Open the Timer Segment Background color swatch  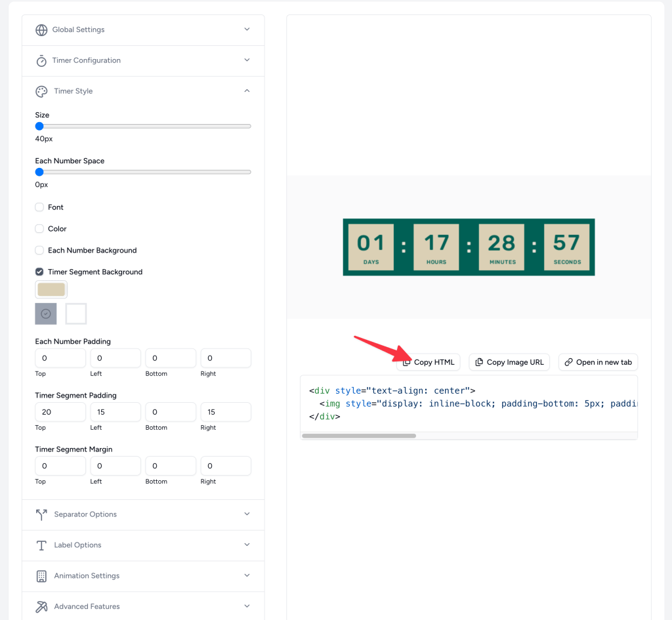[51, 289]
